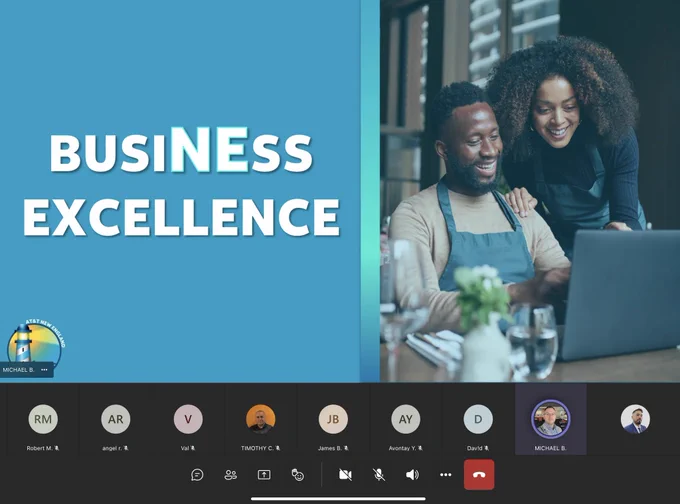The height and width of the screenshot is (504, 680).
Task: Click the angel r. name text
Action: coord(112,448)
